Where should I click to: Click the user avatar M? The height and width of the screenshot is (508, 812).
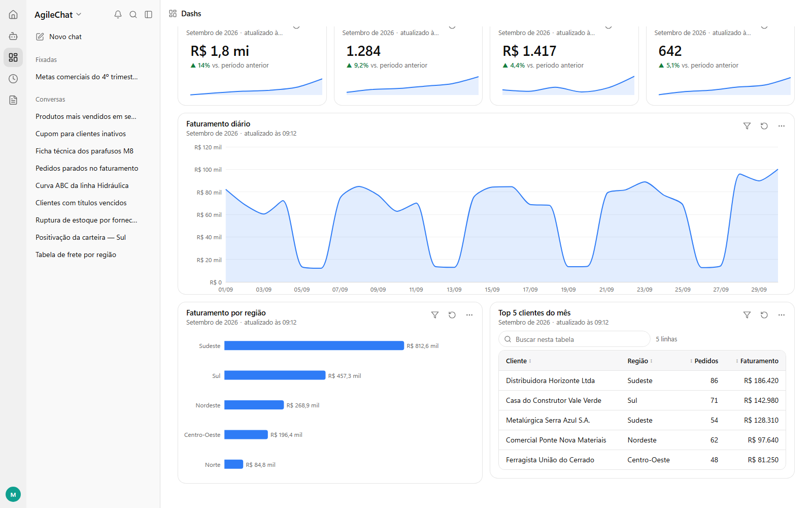click(13, 494)
